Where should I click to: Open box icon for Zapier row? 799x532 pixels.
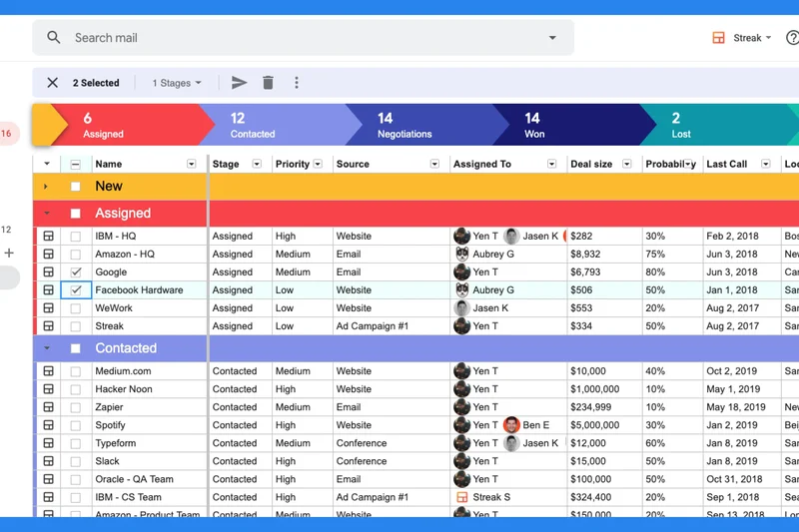[x=48, y=407]
